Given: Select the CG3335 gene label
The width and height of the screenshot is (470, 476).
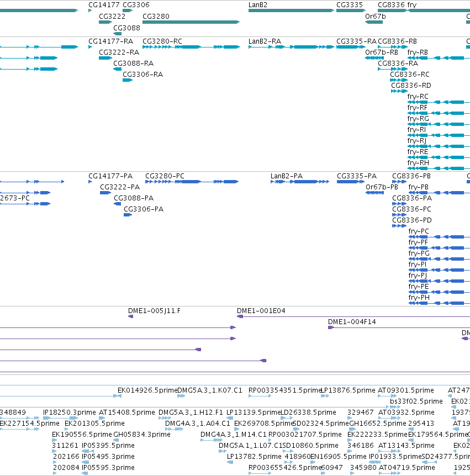Looking at the screenshot, I should 350,5.
